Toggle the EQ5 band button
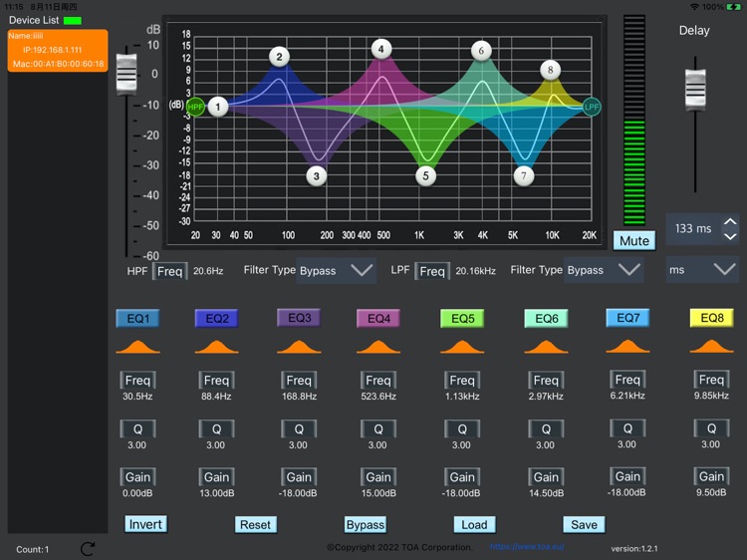 click(x=462, y=319)
